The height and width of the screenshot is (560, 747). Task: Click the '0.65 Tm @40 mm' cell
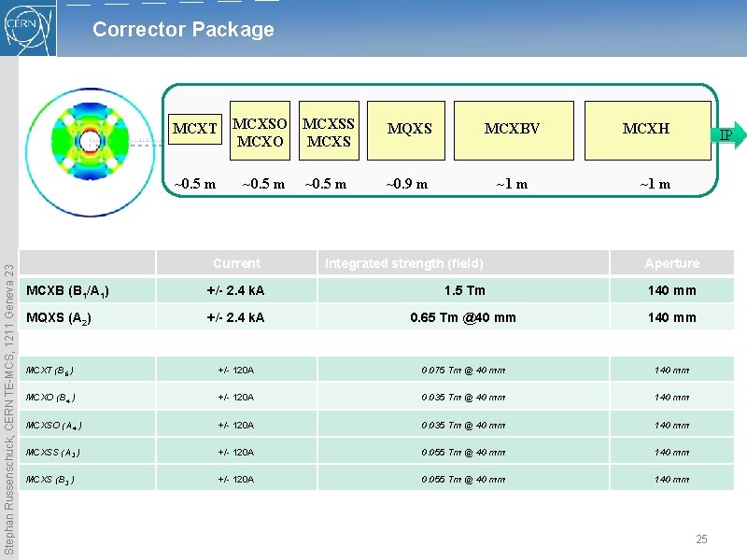[463, 317]
